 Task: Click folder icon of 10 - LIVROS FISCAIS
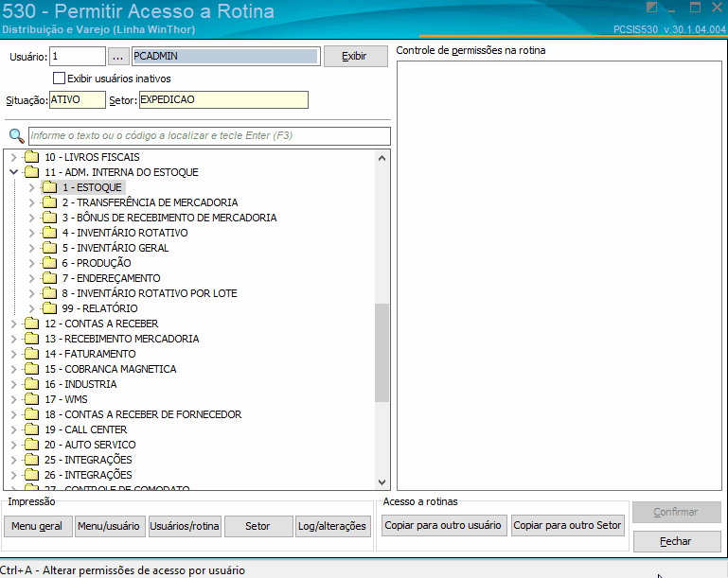pyautogui.click(x=31, y=157)
